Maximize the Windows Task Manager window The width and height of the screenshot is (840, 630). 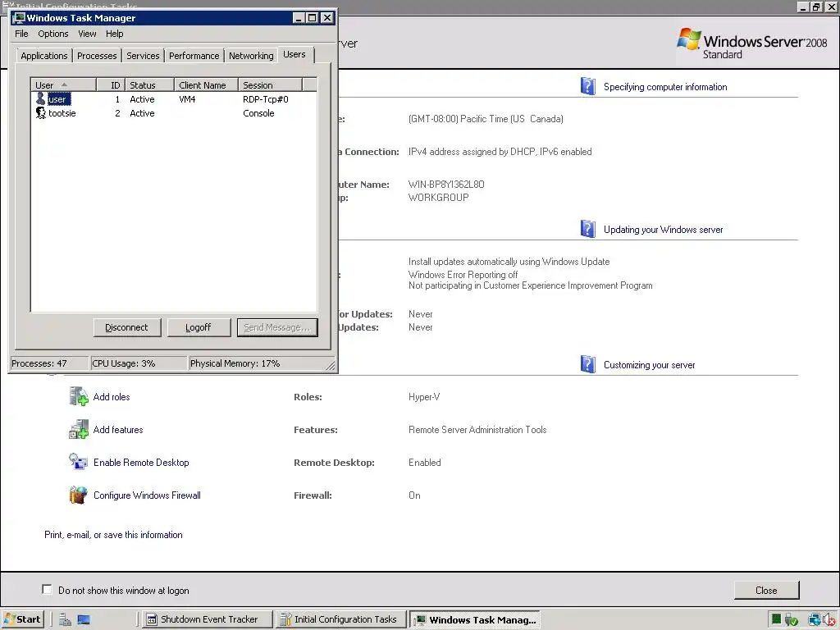[x=313, y=18]
